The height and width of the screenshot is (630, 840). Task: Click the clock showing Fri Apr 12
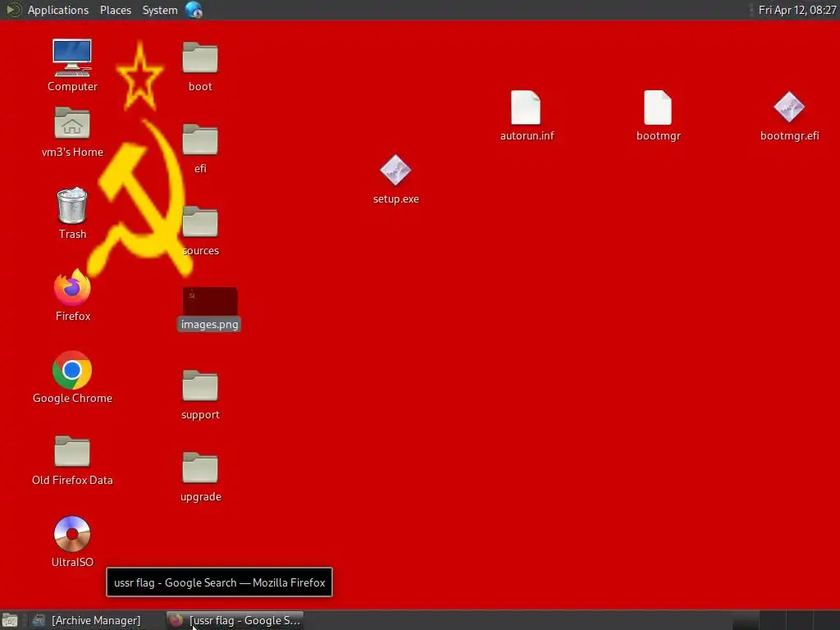(x=797, y=10)
